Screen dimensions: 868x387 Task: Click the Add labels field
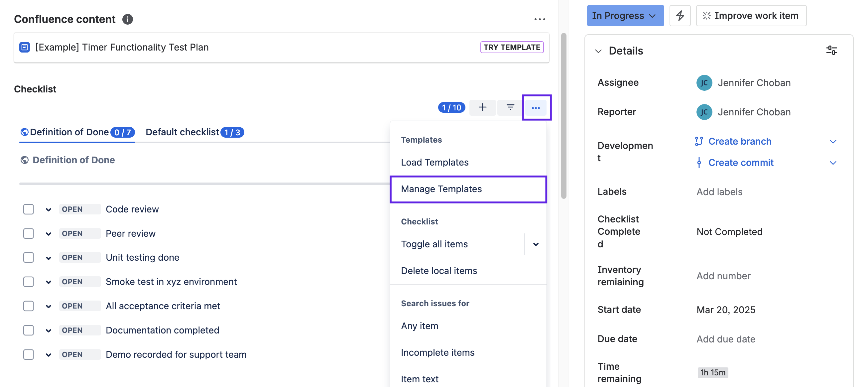719,192
